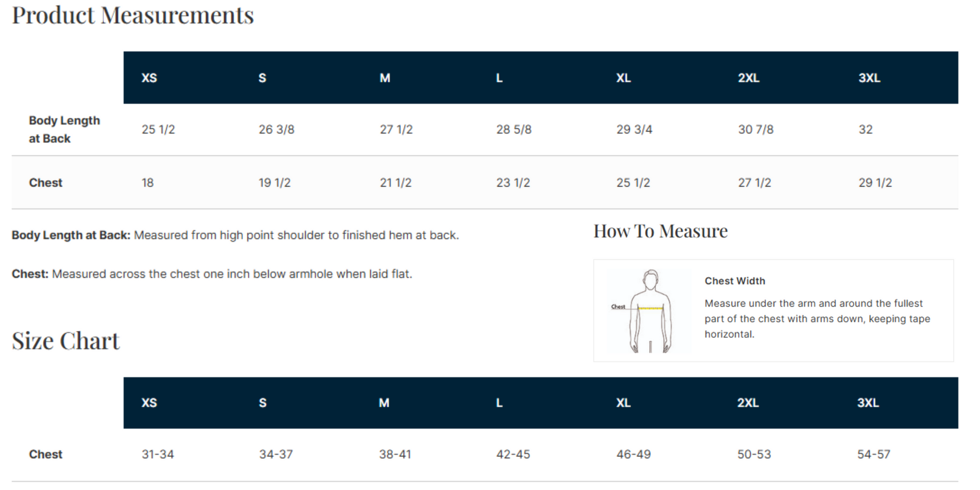980x490 pixels.
Task: Click the M header in Product Measurements table
Action: click(385, 78)
